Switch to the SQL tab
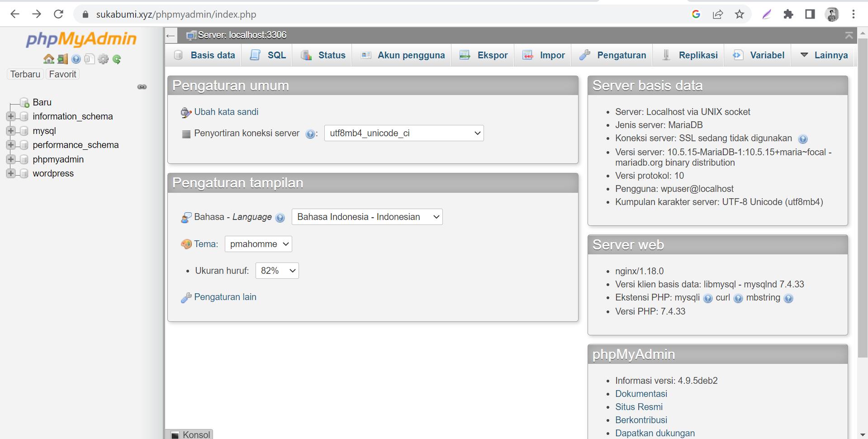Screen dimensions: 868x439 click(267, 55)
